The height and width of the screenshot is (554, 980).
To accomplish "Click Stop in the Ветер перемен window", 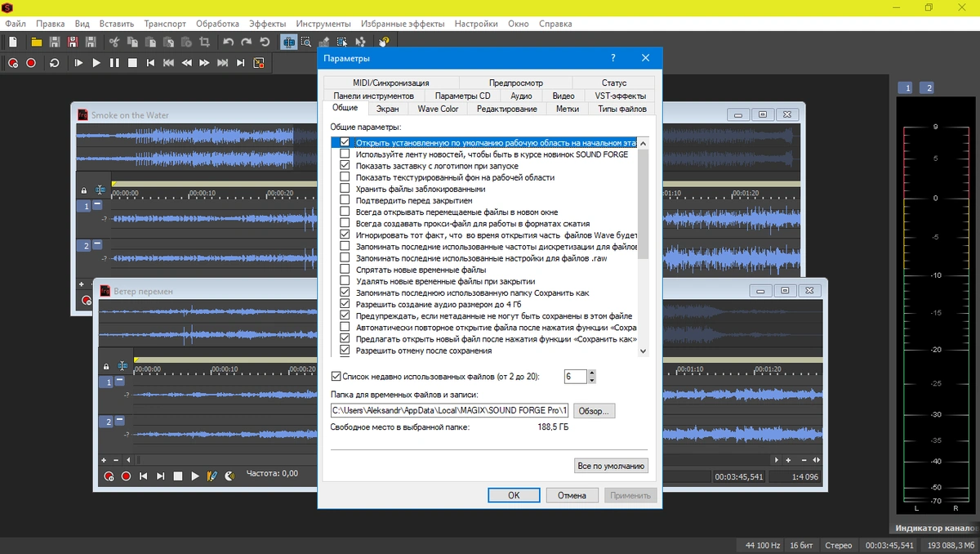I will click(x=177, y=476).
